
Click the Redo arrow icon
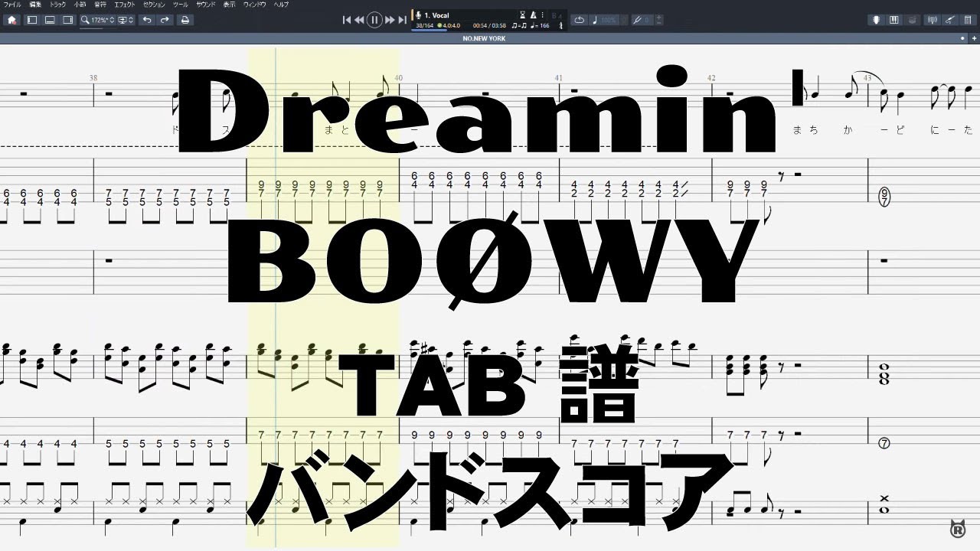(165, 20)
